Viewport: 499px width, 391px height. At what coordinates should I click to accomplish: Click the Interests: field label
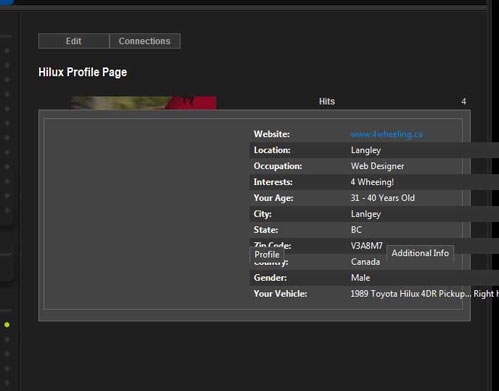(273, 182)
